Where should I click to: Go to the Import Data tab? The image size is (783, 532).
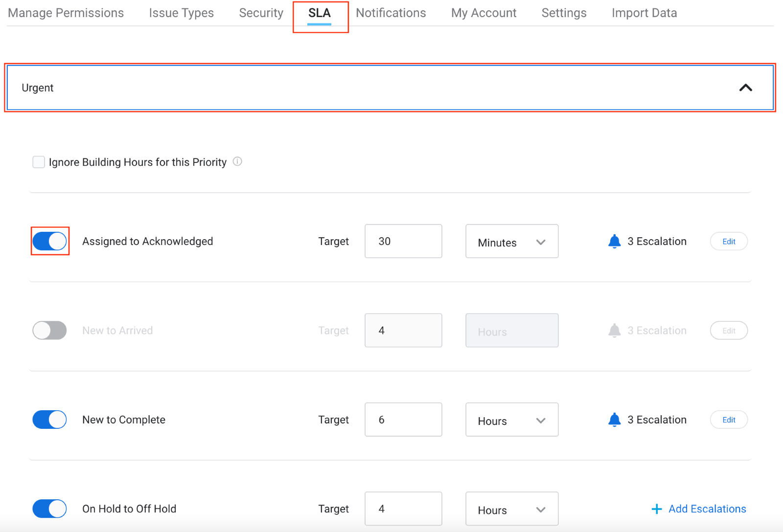pos(644,13)
